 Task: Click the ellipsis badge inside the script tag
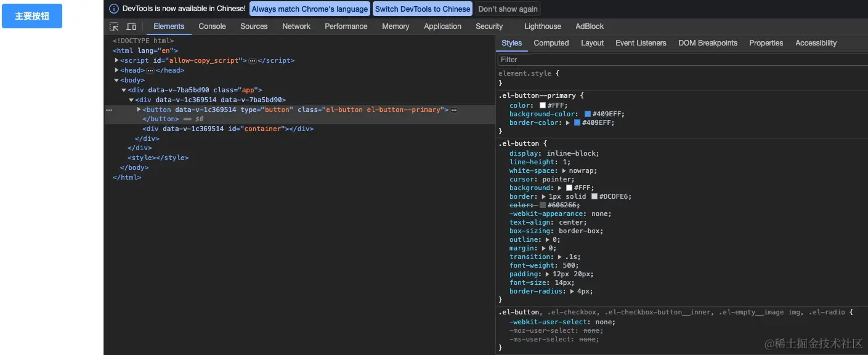click(x=252, y=61)
